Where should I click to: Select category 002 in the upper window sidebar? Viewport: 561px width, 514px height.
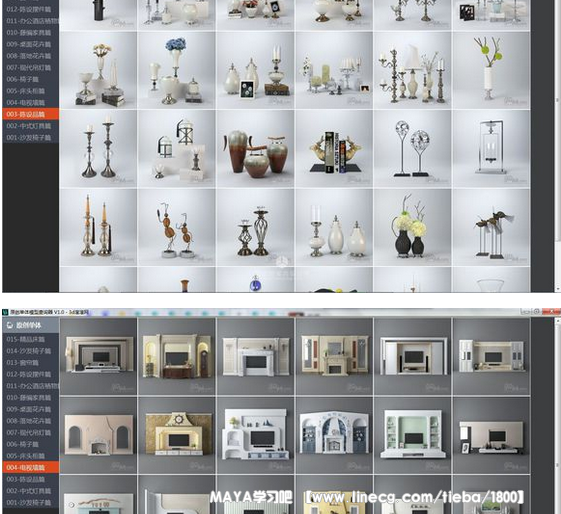click(31, 126)
